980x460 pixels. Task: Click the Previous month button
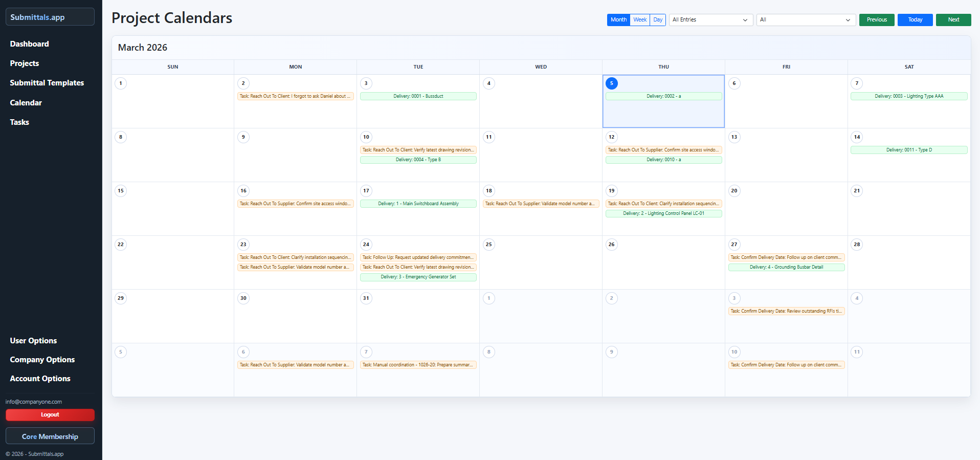click(x=876, y=20)
